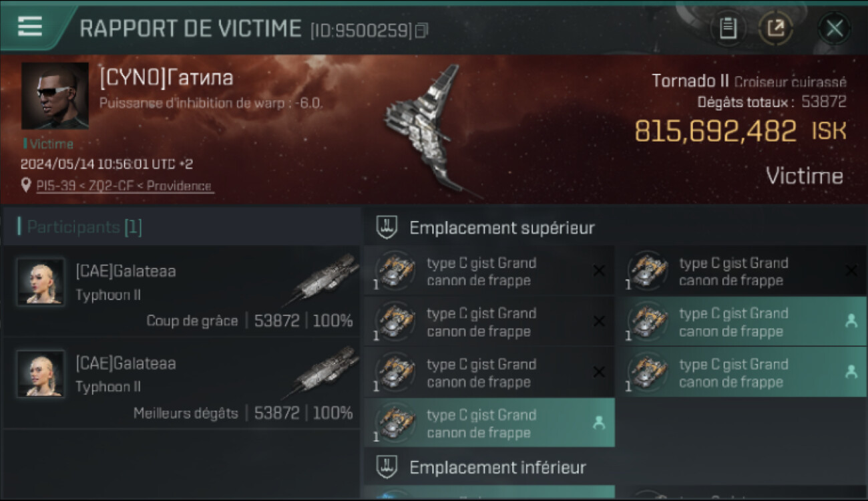Close the Rapport de Victime window
The width and height of the screenshot is (868, 501).
(x=834, y=29)
